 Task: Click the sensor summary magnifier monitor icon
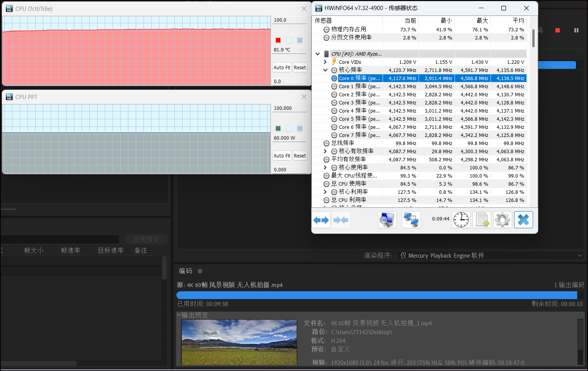[x=387, y=220]
